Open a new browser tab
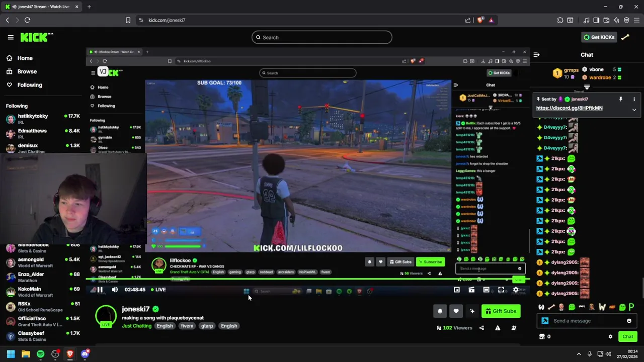Viewport: 644px width, 362px height. (89, 7)
